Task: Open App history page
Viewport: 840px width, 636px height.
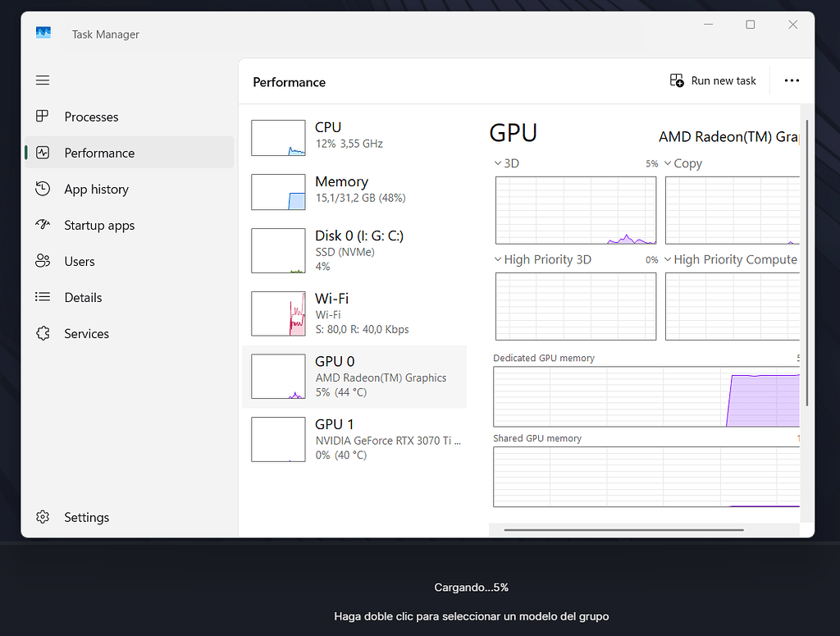Action: tap(129, 189)
